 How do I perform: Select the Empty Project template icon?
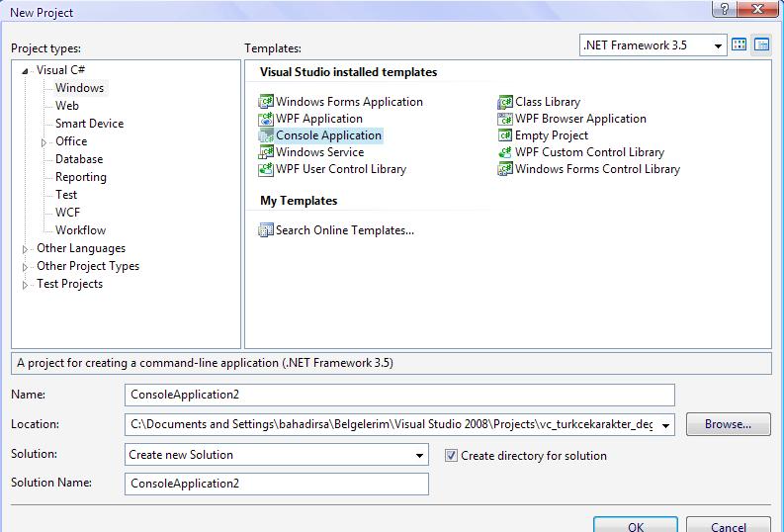click(x=505, y=135)
